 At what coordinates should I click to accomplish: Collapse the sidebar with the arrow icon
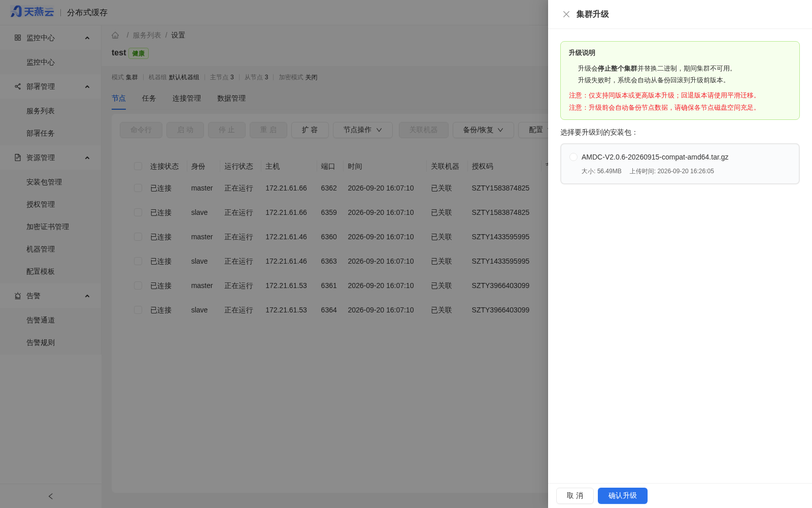click(x=51, y=496)
